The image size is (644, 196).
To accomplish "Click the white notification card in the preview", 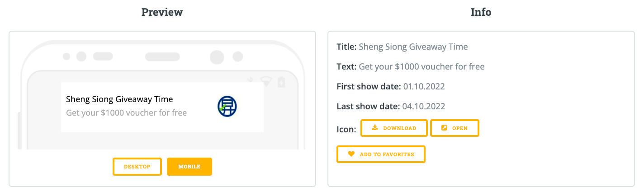I will [x=162, y=107].
